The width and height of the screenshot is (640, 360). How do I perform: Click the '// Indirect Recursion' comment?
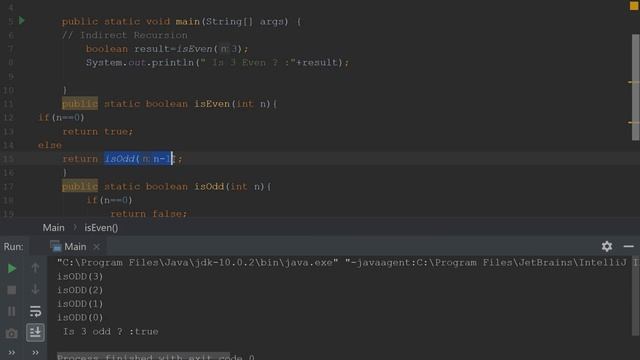[124, 35]
